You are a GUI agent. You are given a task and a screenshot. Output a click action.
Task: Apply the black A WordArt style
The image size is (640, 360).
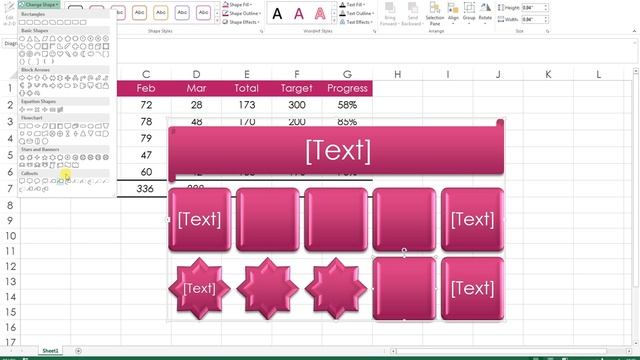click(277, 14)
